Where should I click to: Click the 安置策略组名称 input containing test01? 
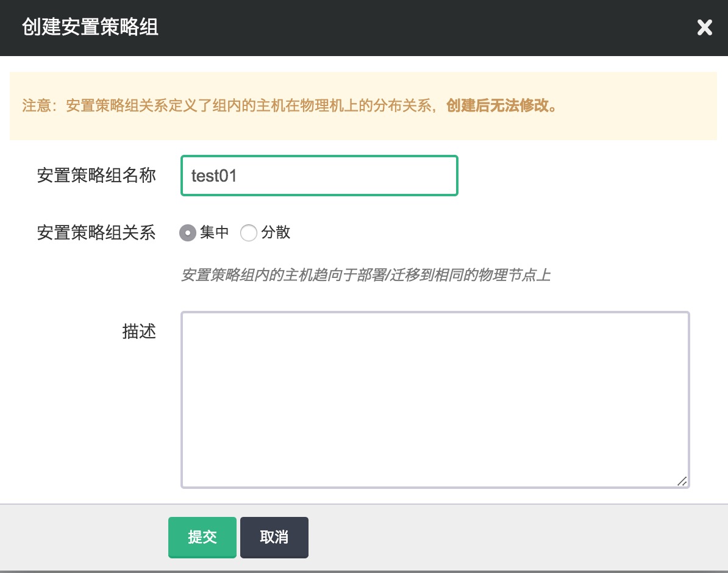coord(319,176)
